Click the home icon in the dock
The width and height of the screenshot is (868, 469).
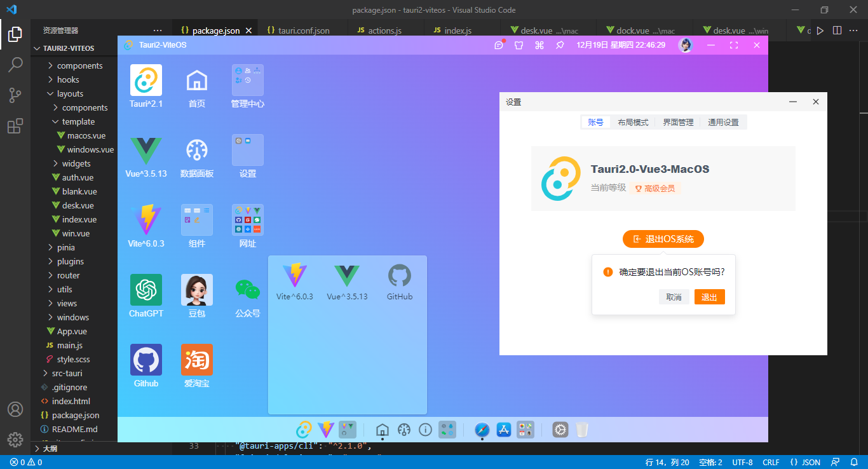(383, 430)
